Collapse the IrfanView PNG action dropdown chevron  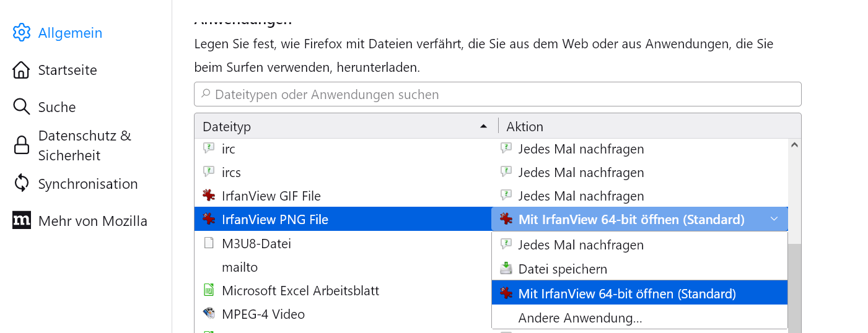(774, 219)
